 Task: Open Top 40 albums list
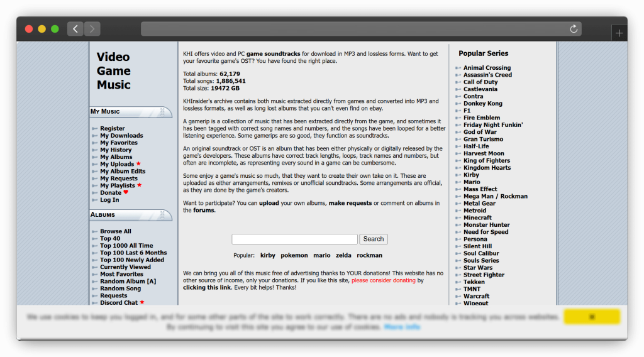110,238
